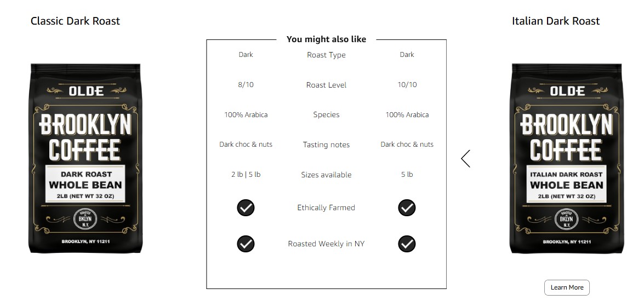Click the Italian Dark Roast title
The height and width of the screenshot is (306, 644).
tap(556, 21)
